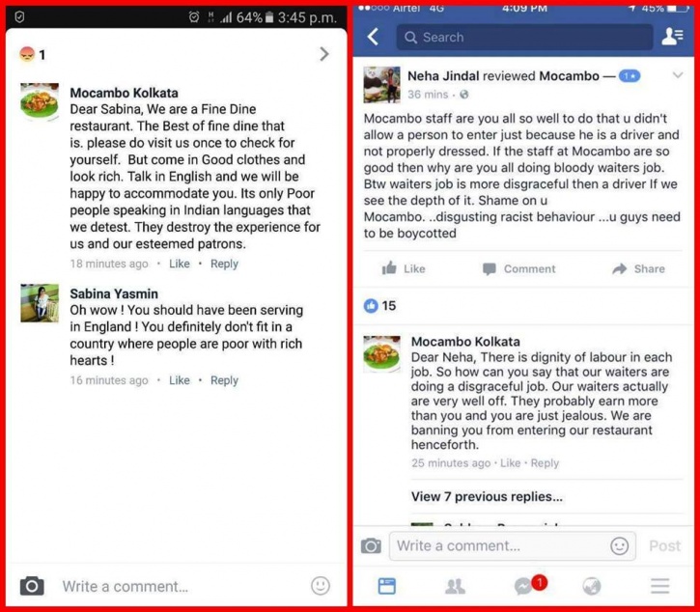Open emoji smiley in right comment field
Image resolution: width=700 pixels, height=612 pixels.
click(619, 545)
